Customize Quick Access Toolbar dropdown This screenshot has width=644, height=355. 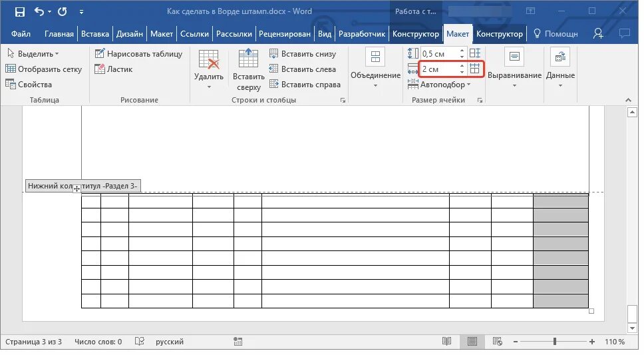point(81,12)
